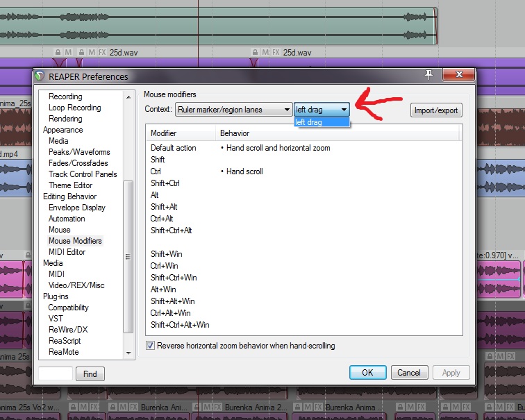The height and width of the screenshot is (420, 525).
Task: Select the Mouse page under Editing Behavior
Action: (x=60, y=230)
